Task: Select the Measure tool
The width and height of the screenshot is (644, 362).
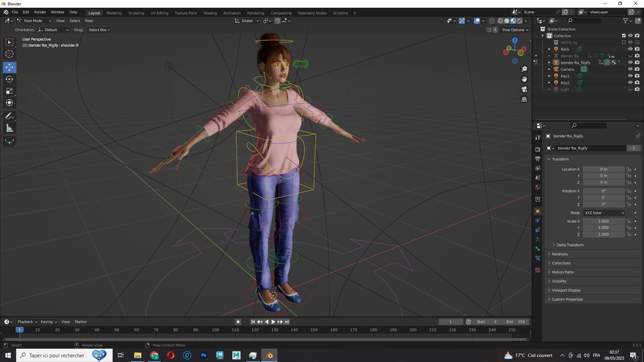Action: pyautogui.click(x=9, y=128)
